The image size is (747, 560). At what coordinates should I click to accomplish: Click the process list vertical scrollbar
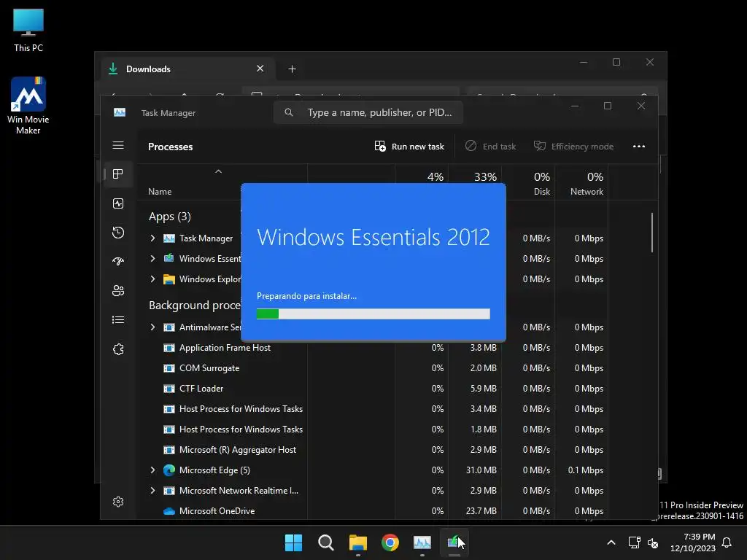tap(652, 233)
